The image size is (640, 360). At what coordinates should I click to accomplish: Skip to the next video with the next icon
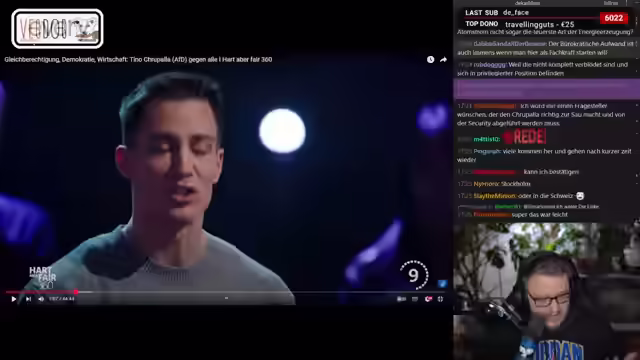click(x=28, y=299)
